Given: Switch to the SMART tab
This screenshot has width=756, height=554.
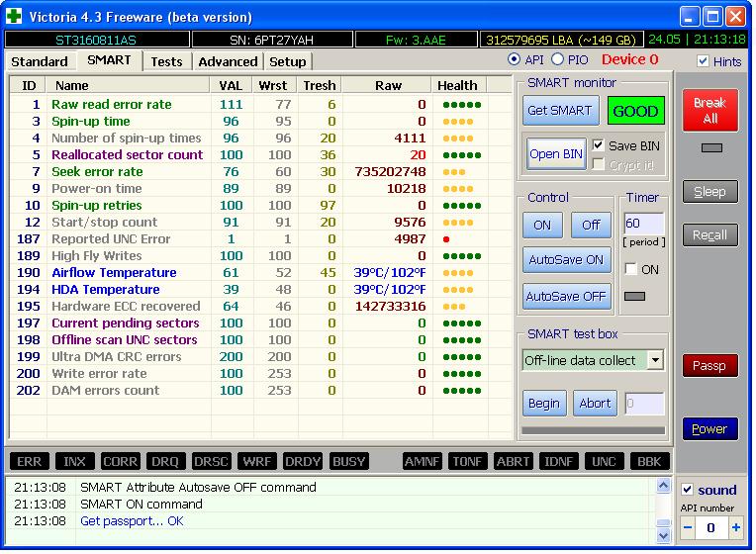Looking at the screenshot, I should pyautogui.click(x=109, y=60).
